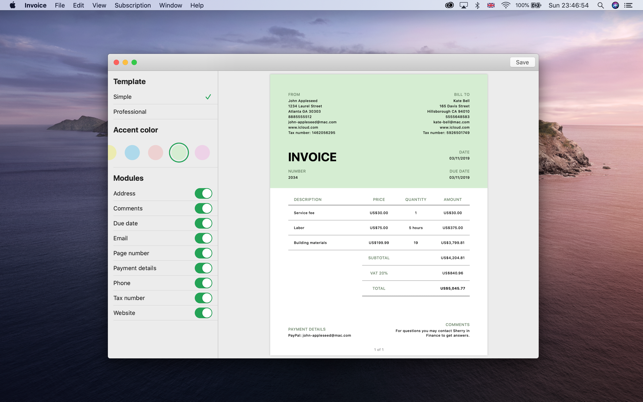Viewport: 643px width, 402px height.
Task: Click the DUE DATE label in preview
Action: (x=459, y=171)
